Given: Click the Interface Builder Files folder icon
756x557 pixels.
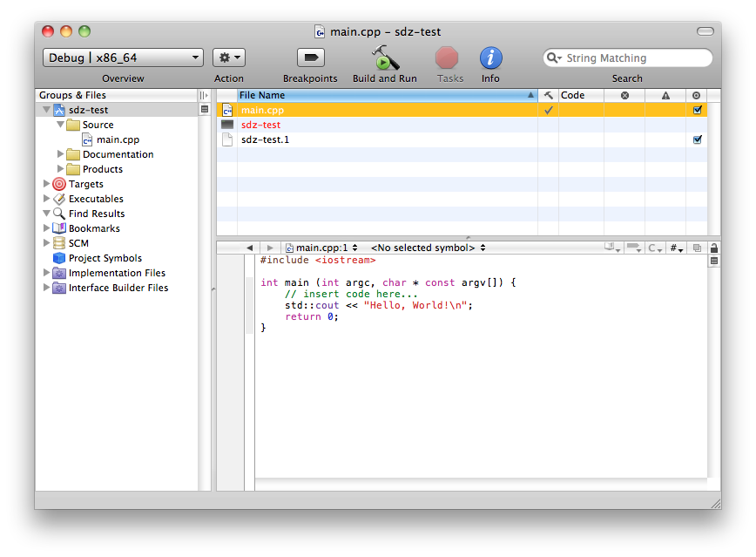Looking at the screenshot, I should click(x=59, y=289).
